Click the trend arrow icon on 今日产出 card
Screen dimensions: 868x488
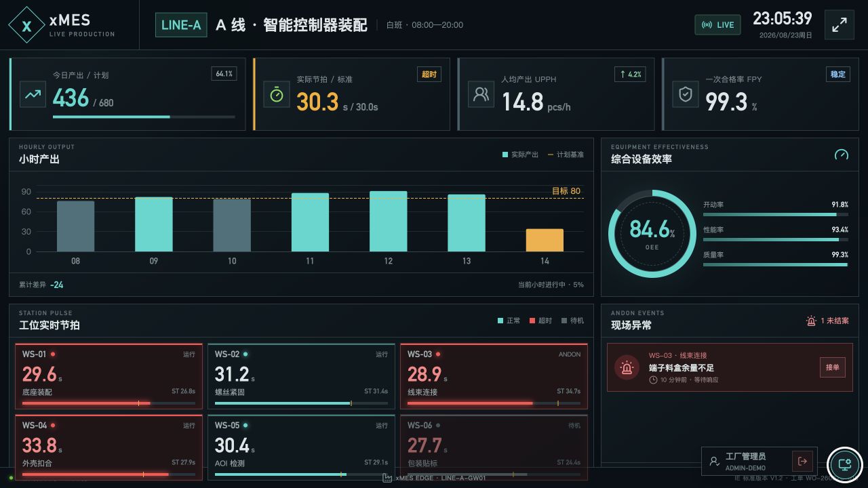(x=33, y=94)
